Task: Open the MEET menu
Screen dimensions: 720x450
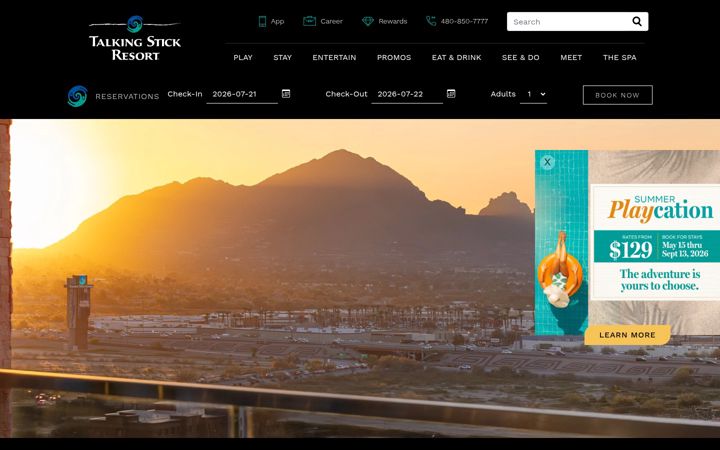Action: pyautogui.click(x=571, y=57)
